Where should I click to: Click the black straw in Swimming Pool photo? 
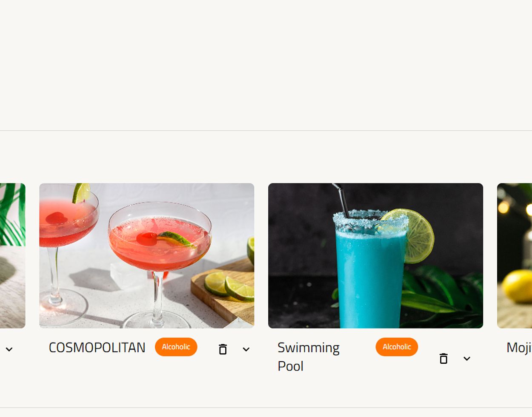pos(341,200)
